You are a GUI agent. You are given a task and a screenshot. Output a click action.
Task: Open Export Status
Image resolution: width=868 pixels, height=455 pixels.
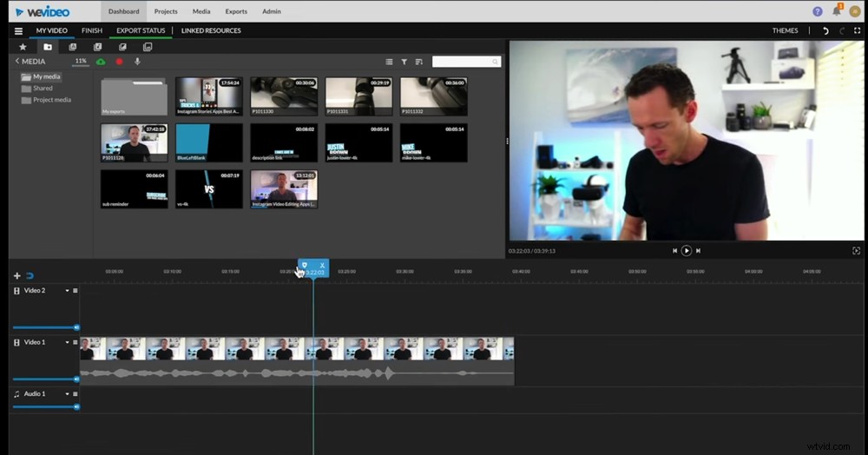[141, 31]
